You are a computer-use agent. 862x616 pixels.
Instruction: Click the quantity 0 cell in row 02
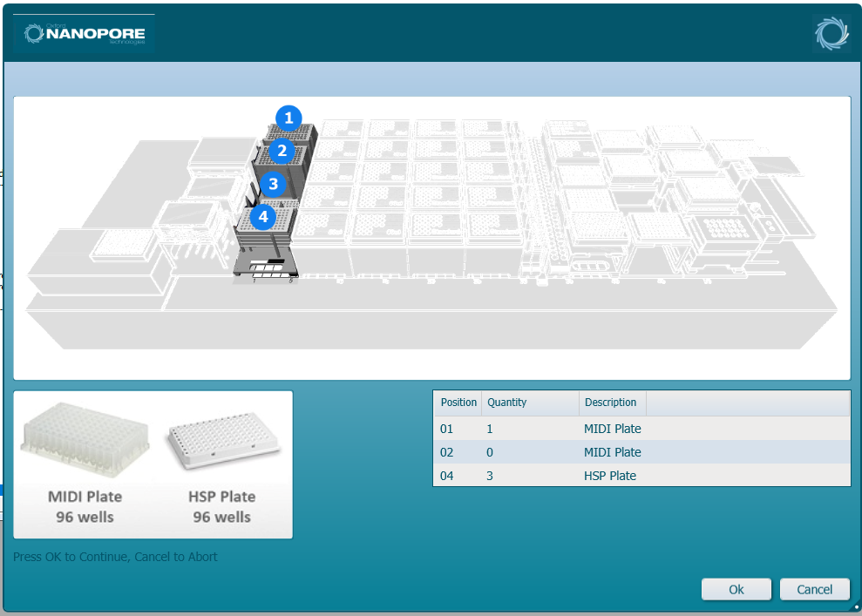492,452
